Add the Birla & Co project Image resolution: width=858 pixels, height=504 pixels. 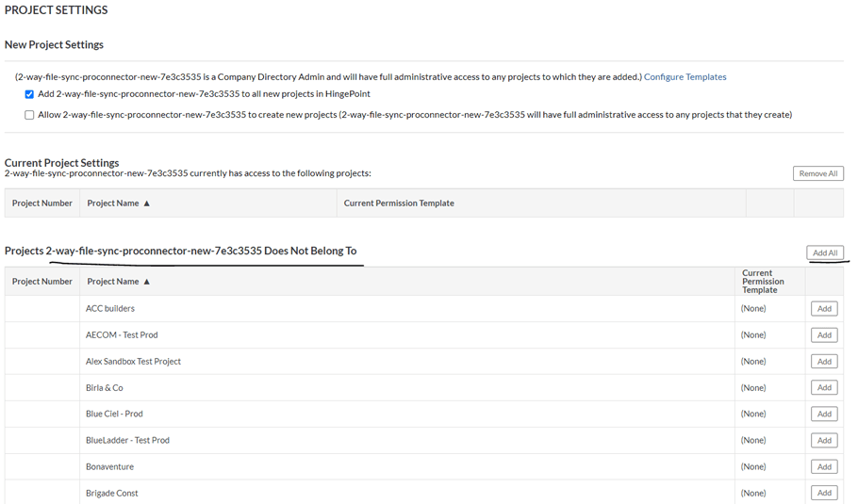click(x=824, y=388)
